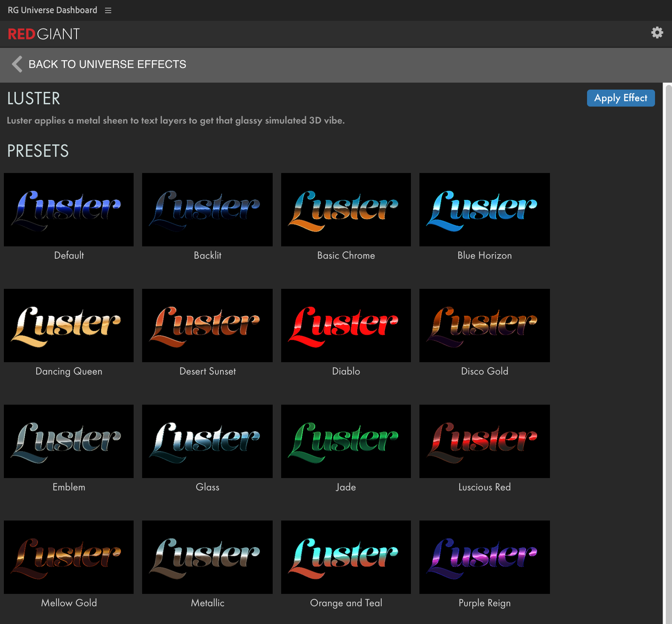This screenshot has width=672, height=624.
Task: Click the 'Metallic' preset label
Action: click(207, 603)
